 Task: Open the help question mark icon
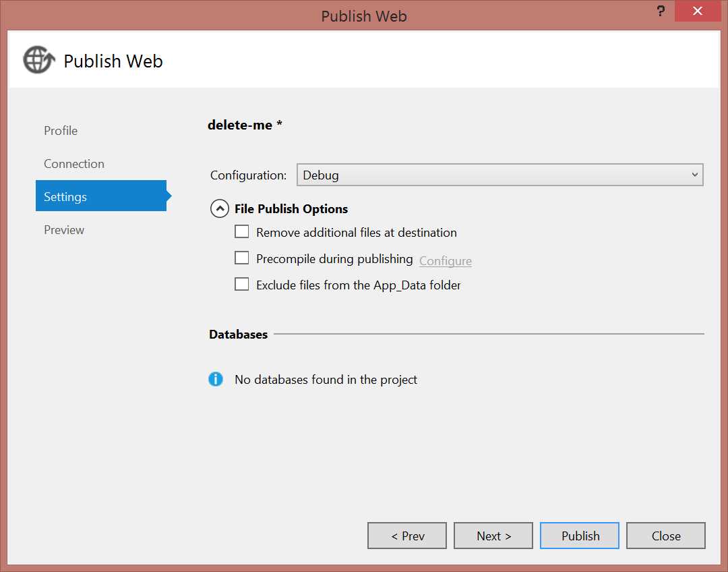[x=659, y=11]
